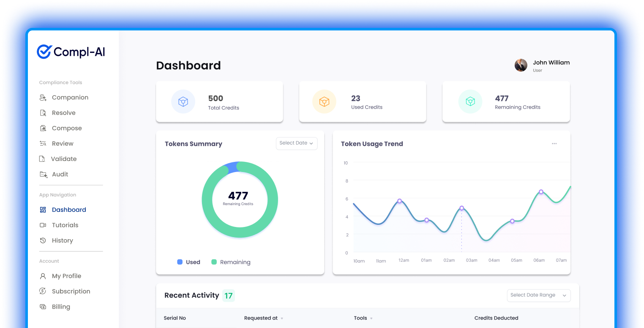
Task: Open the Companion tool icon in sidebar
Action: click(x=43, y=98)
